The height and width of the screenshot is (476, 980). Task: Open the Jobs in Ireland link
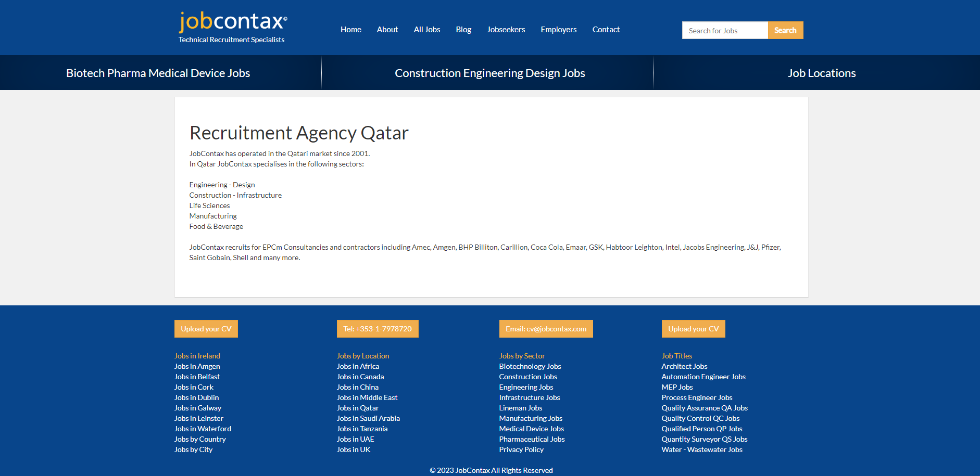point(197,356)
